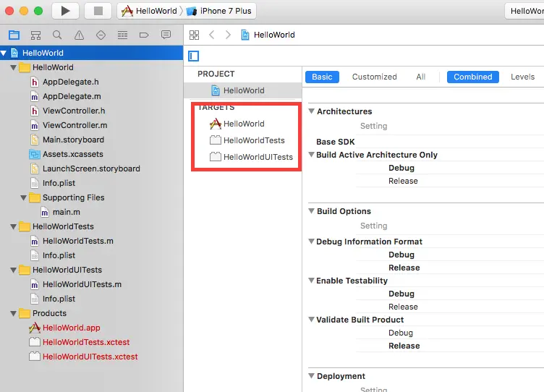Image resolution: width=544 pixels, height=392 pixels.
Task: Toggle the project and targets list sidebar
Action: point(194,56)
